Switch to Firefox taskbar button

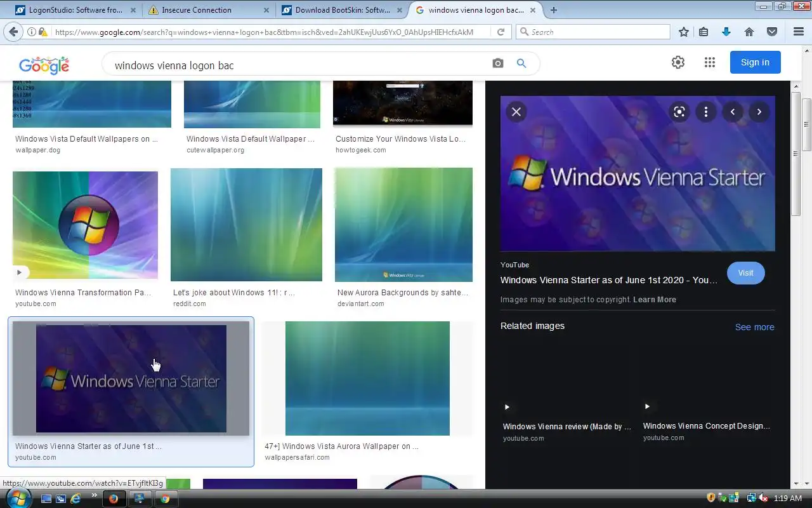coord(114,498)
